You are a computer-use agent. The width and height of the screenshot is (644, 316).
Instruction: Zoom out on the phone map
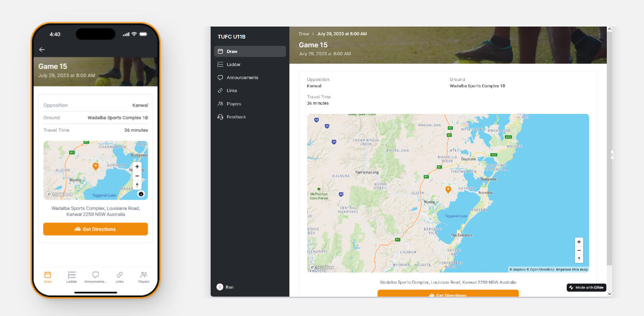[137, 176]
